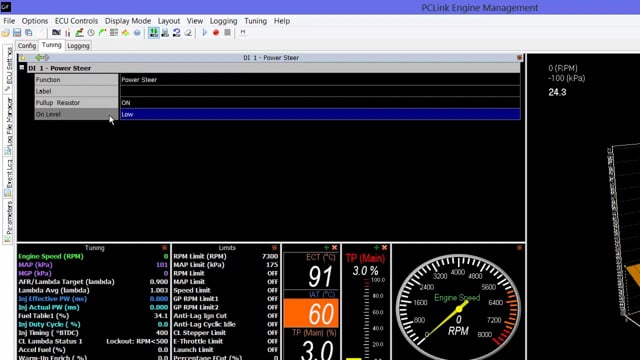Close the ECT gauge panel with red X
This screenshot has width=640, height=360.
[x=334, y=248]
